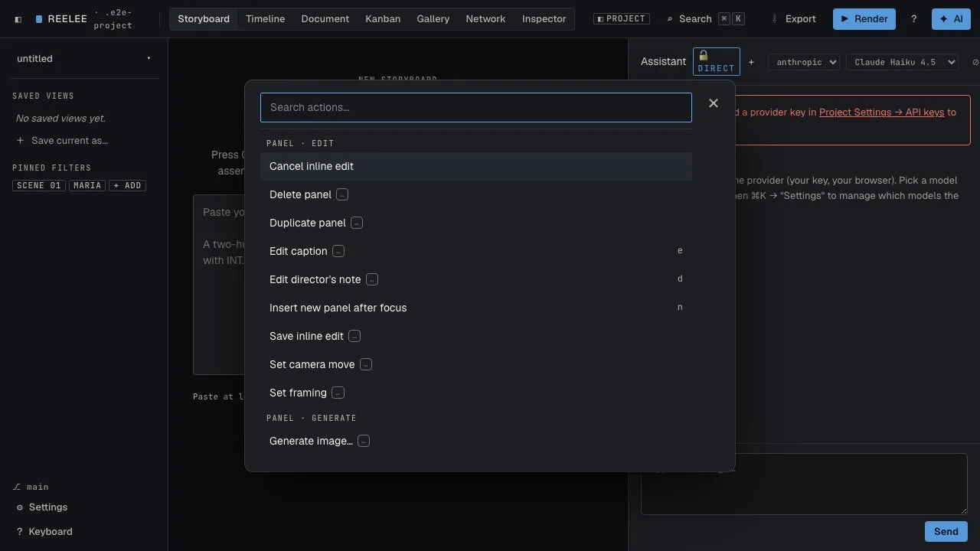Export the project
Screen dimensions: 980x551
coord(793,19)
